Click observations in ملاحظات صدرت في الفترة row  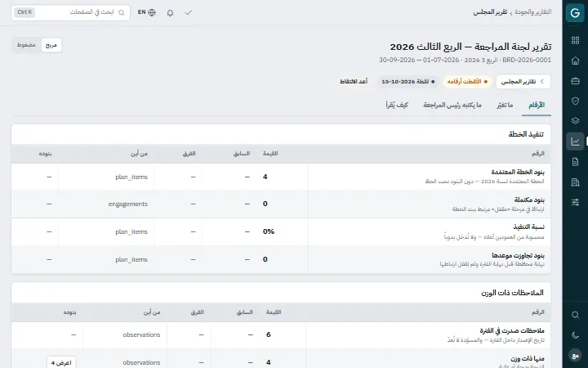(x=141, y=334)
